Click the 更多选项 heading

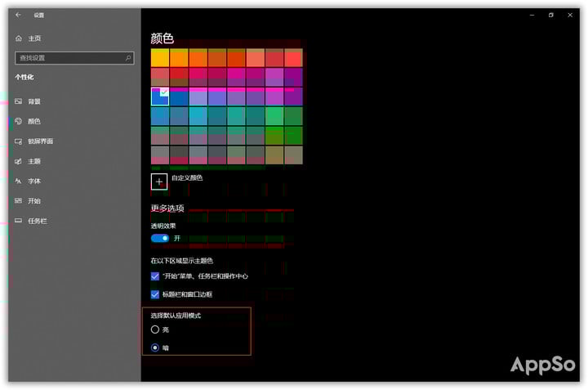(x=167, y=208)
